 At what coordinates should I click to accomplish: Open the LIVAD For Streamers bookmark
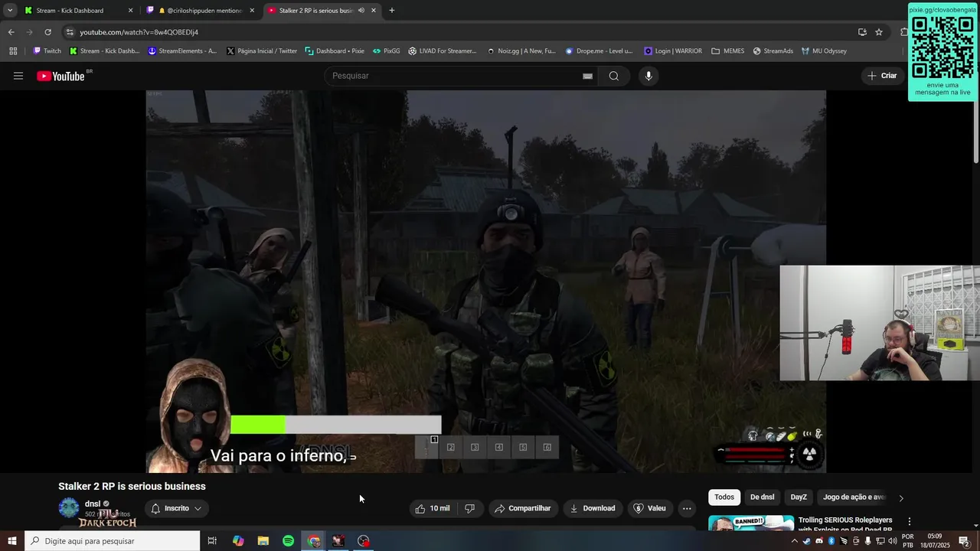click(x=443, y=51)
